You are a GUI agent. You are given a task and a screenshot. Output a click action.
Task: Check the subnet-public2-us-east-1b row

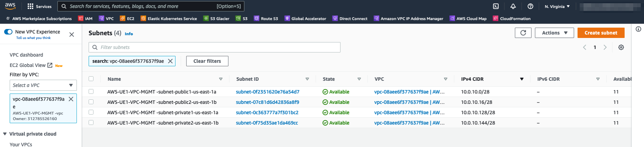tap(91, 102)
